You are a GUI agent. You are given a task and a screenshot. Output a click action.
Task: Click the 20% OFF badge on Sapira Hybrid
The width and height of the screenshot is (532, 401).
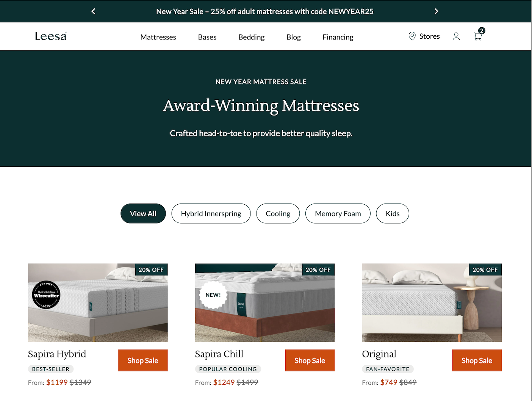click(151, 269)
